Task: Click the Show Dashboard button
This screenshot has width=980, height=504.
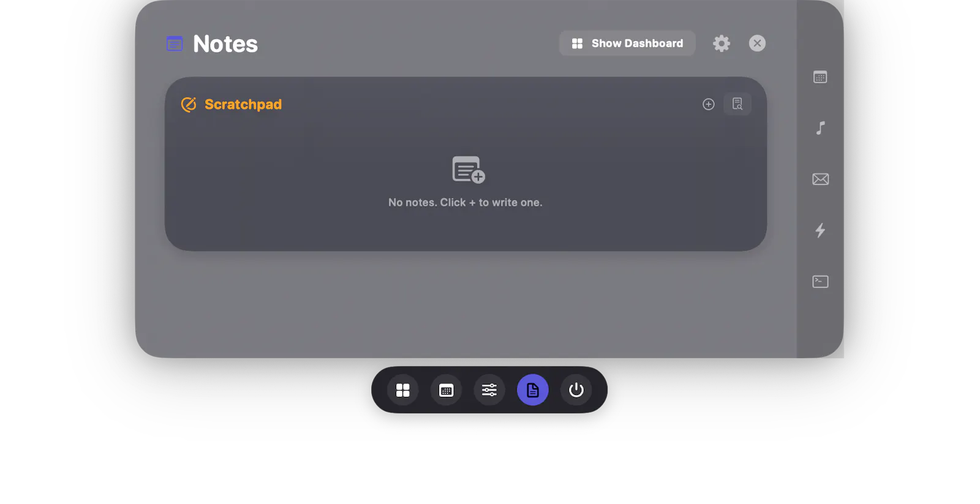Action: coord(627,43)
